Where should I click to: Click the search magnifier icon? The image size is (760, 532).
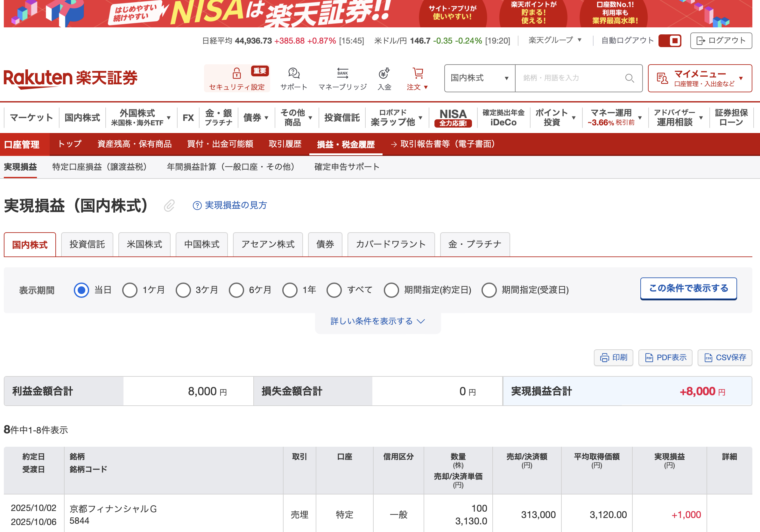click(x=629, y=78)
